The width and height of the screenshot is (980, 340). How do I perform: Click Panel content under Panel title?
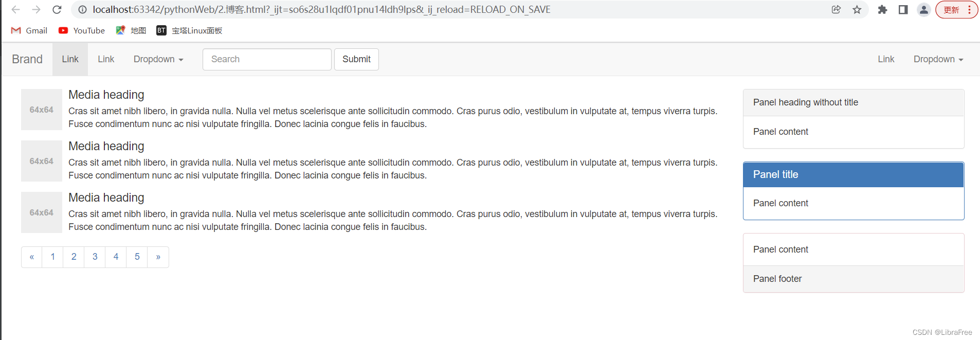point(781,203)
